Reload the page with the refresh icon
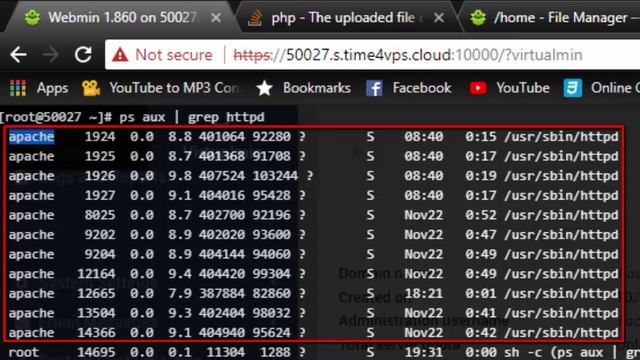 pyautogui.click(x=83, y=54)
